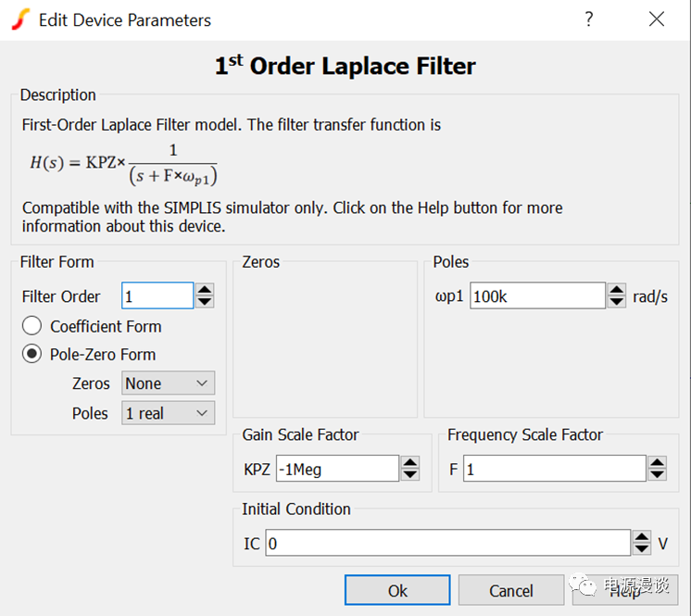Select the Pole-Zero Form radio button
The width and height of the screenshot is (691, 616).
click(32, 354)
